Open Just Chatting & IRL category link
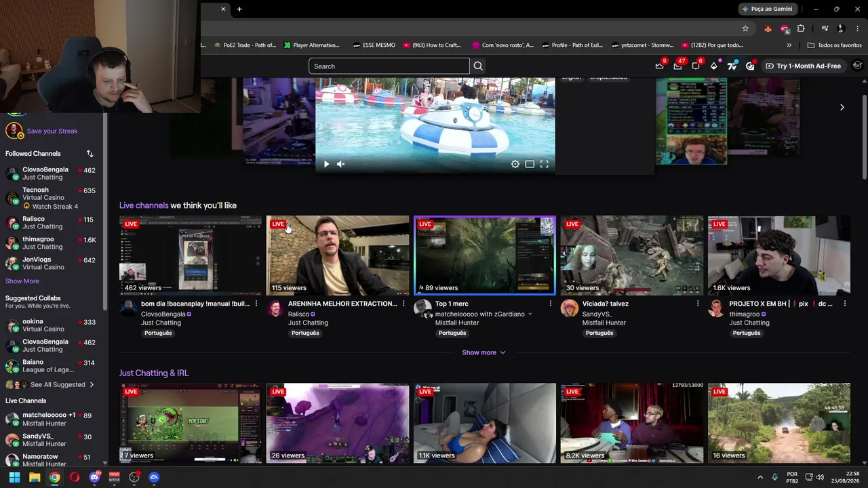 point(154,373)
